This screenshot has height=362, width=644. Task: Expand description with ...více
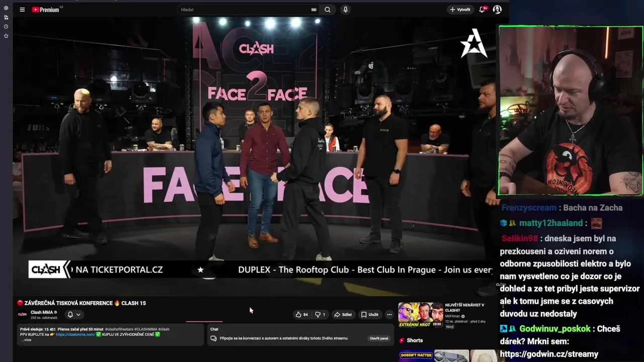coord(26,340)
